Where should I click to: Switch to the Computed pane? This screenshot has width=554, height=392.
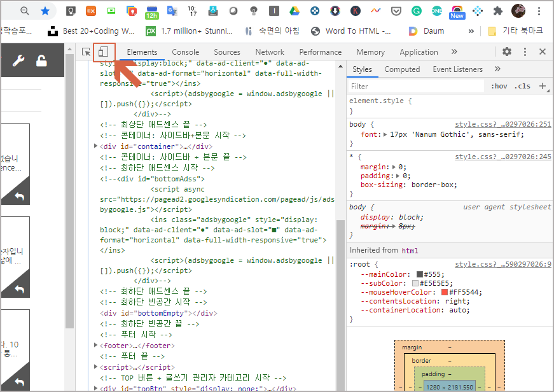[402, 69]
